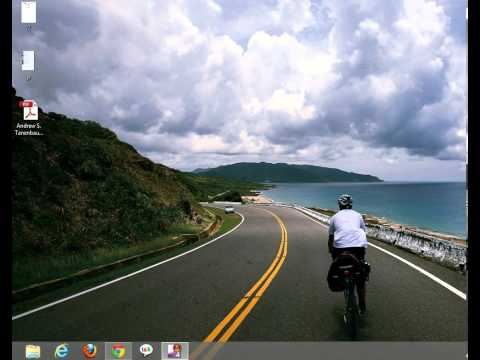This screenshot has height=360, width=480.
Task: Select the Andrew S. Tanenbaum PDF icon
Action: click(30, 110)
